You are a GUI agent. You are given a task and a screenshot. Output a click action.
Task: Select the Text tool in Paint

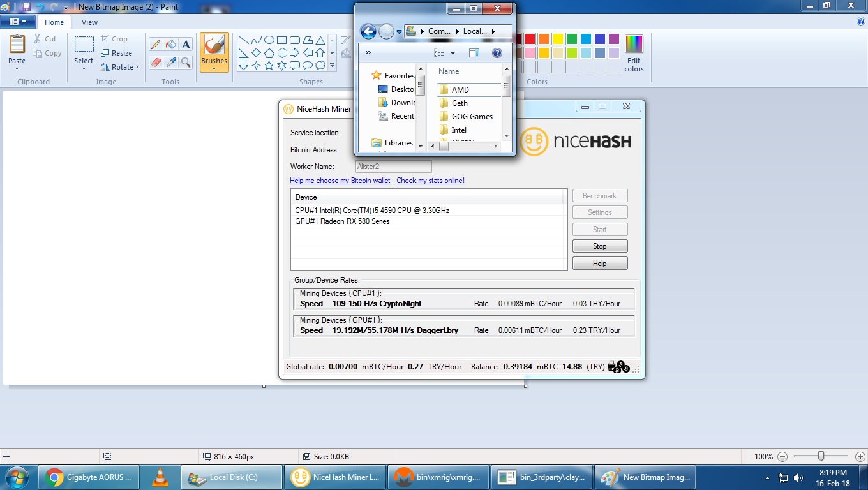tap(186, 44)
